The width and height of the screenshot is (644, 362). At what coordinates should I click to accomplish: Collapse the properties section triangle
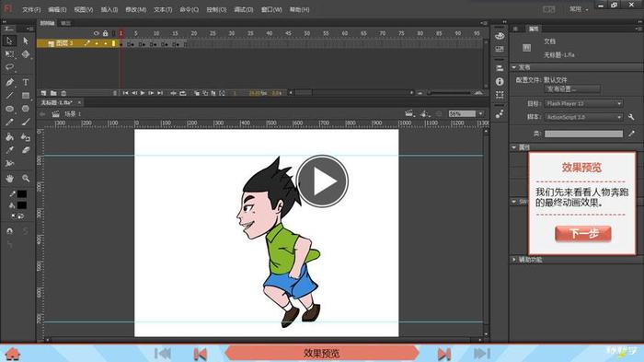513,146
